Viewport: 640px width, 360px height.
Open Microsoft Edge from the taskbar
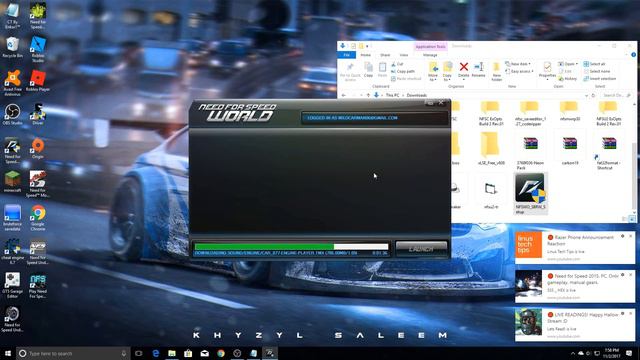click(156, 353)
